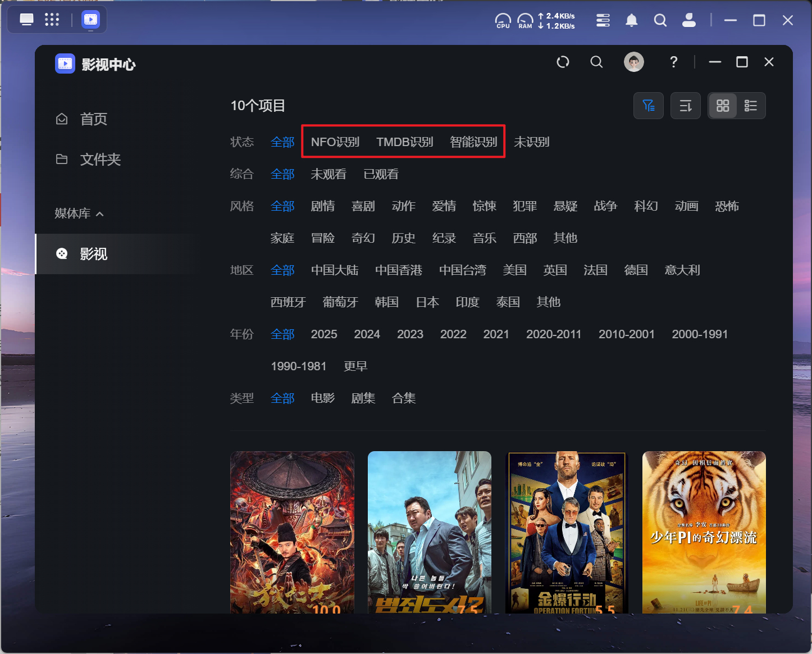This screenshot has height=654, width=812.
Task: Open the Korean movie poster with blue sky
Action: (x=430, y=532)
